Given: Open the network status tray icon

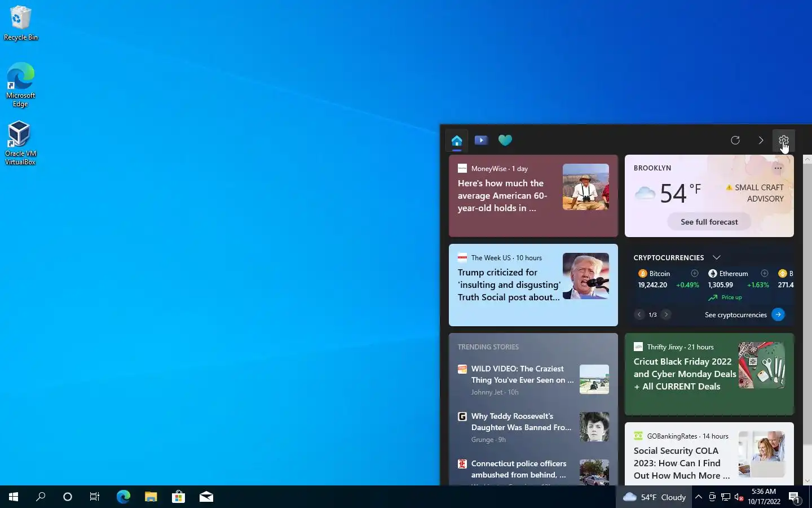Looking at the screenshot, I should 726,497.
